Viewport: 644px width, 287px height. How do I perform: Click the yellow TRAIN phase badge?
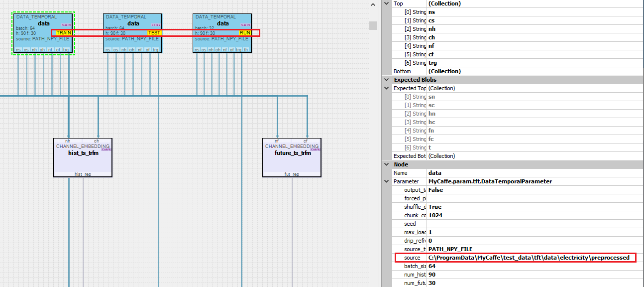[64, 33]
